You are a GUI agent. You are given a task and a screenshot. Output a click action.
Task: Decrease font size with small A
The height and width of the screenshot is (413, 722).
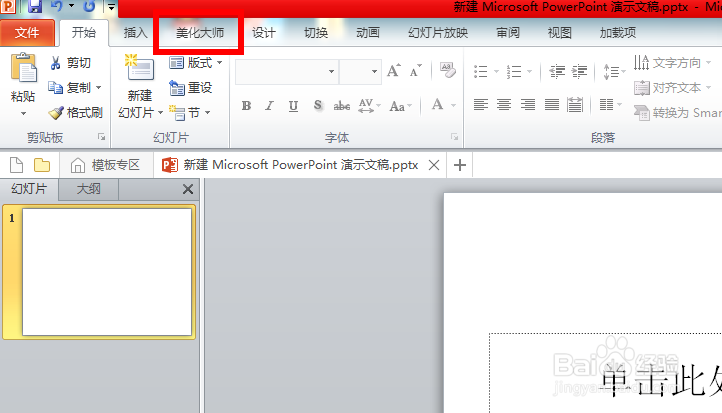click(x=415, y=71)
